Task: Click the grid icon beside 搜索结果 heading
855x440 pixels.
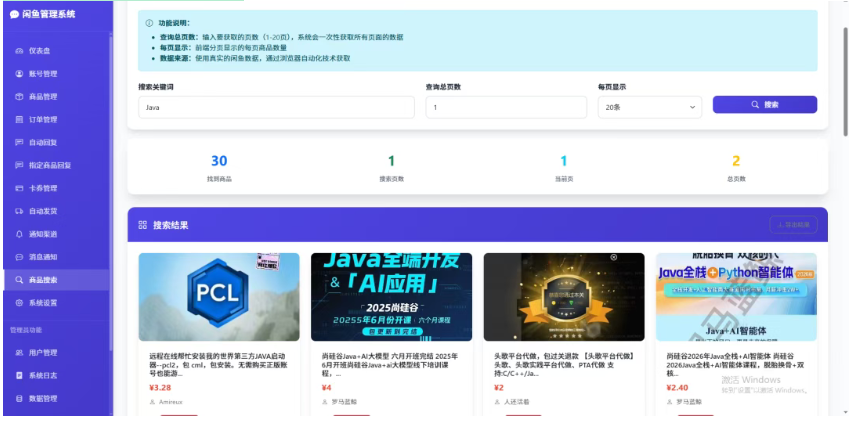Action: (x=143, y=225)
